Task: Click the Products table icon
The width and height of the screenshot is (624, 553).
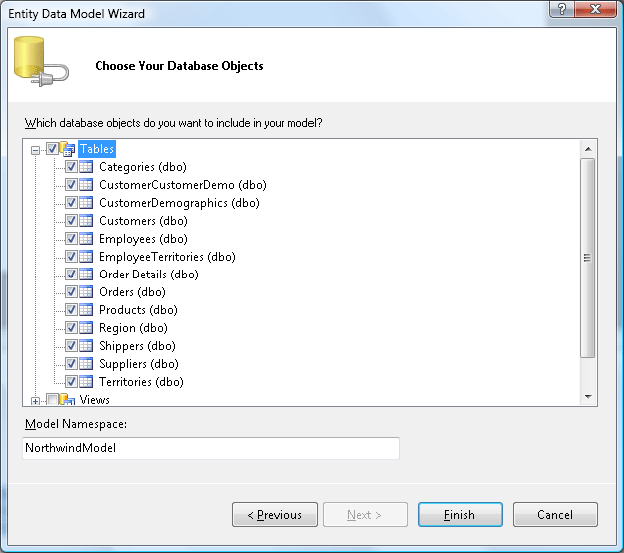Action: [x=86, y=310]
